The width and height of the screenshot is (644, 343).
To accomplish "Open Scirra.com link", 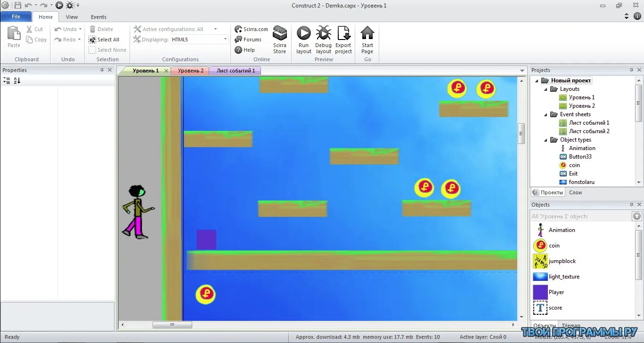I will pos(251,29).
